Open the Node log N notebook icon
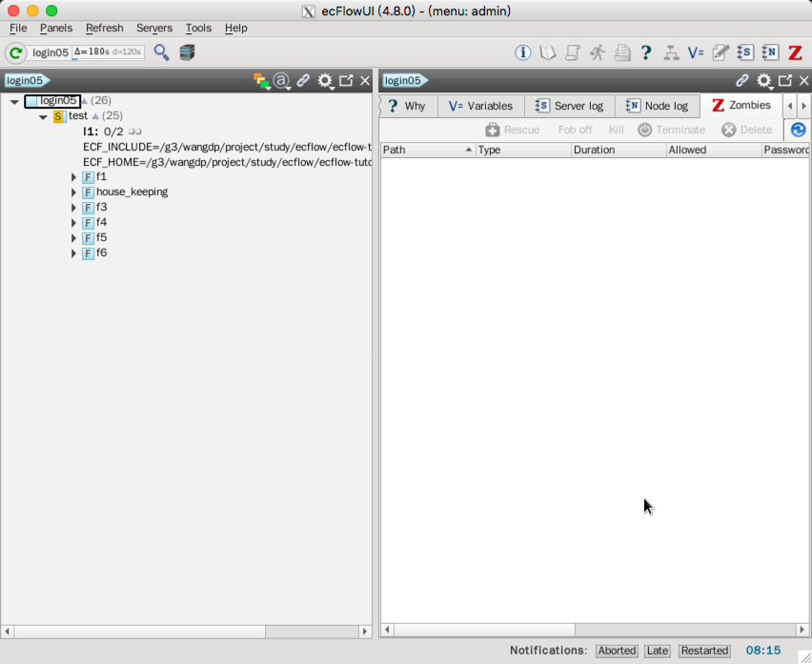This screenshot has width=812, height=664. pyautogui.click(x=770, y=52)
